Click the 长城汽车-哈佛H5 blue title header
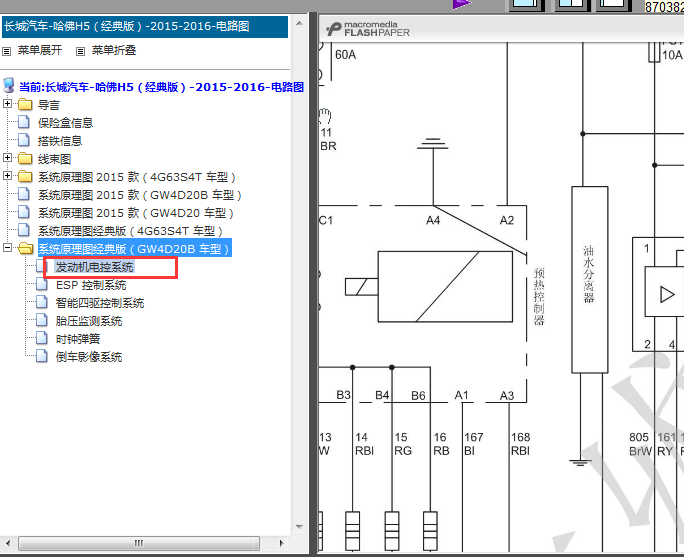This screenshot has height=557, width=684. pyautogui.click(x=144, y=27)
